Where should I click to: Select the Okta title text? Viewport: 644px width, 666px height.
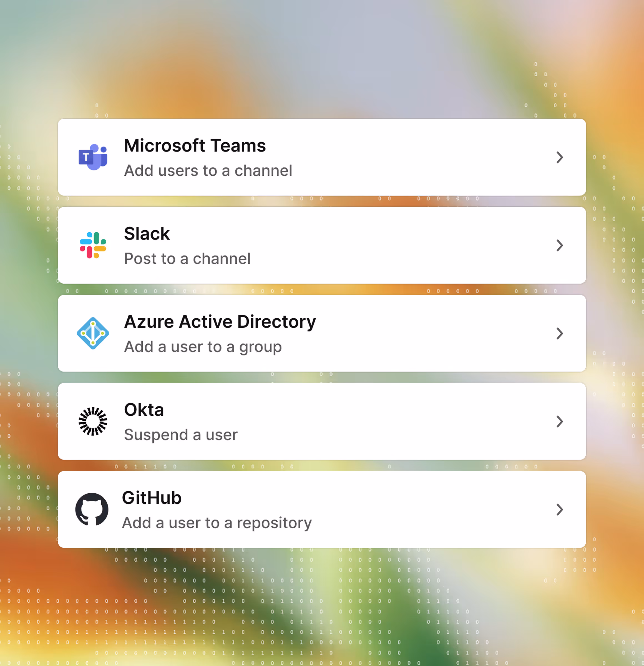pos(144,410)
